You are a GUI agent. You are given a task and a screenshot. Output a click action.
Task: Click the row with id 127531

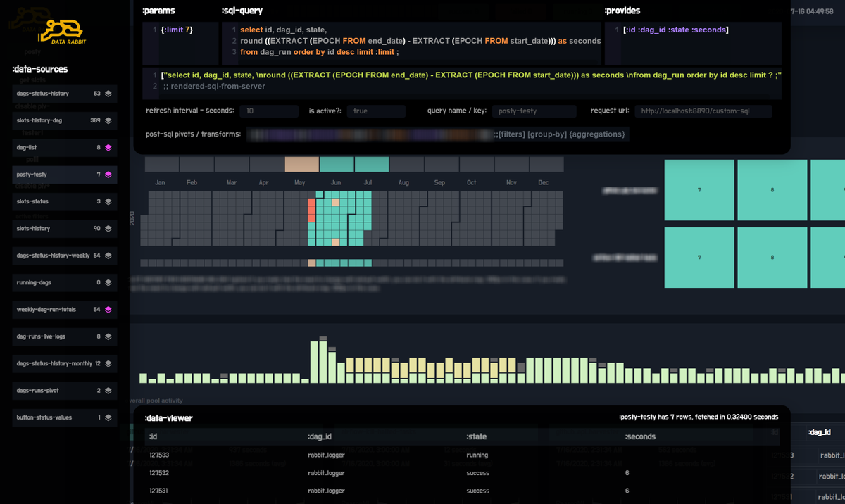[462, 491]
